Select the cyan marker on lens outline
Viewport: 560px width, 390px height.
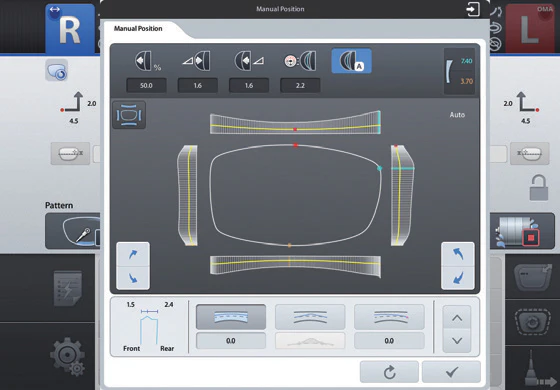pos(380,168)
